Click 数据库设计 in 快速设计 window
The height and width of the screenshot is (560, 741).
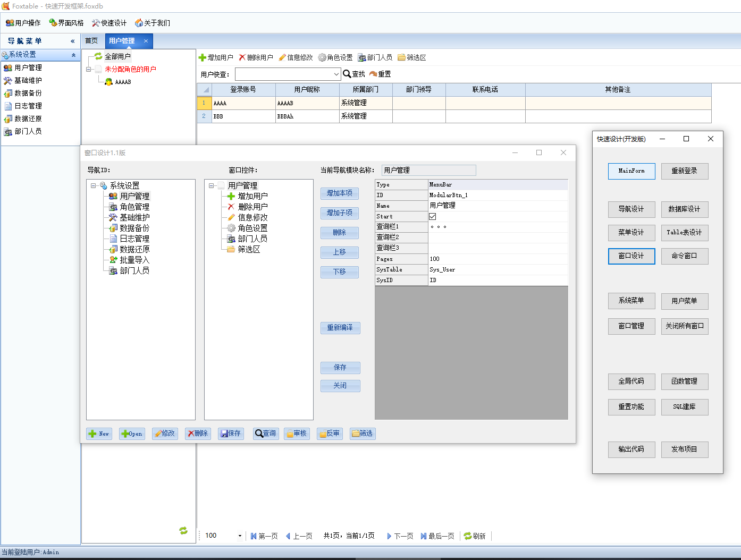pos(685,209)
